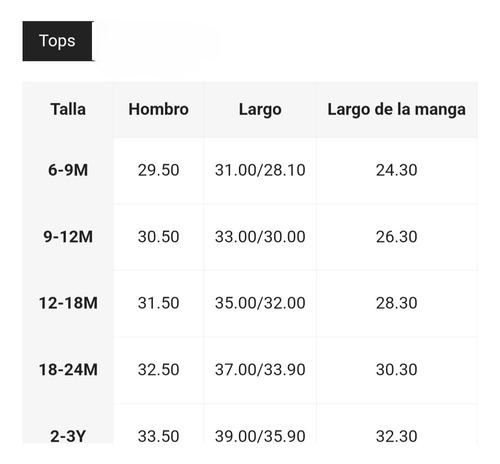Click the 28.30 sleeve length value
Image resolution: width=500 pixels, height=464 pixels.
tap(397, 303)
